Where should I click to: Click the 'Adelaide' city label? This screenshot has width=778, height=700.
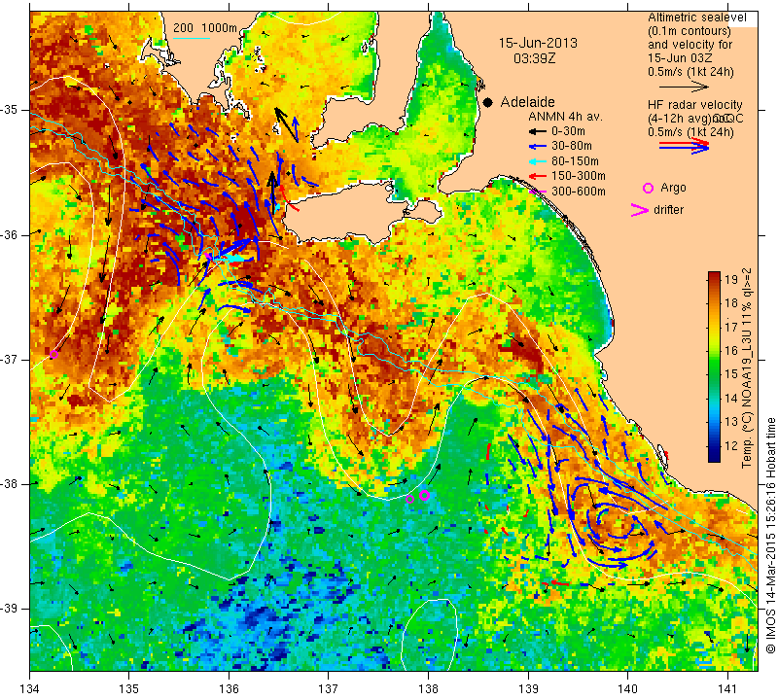point(527,102)
